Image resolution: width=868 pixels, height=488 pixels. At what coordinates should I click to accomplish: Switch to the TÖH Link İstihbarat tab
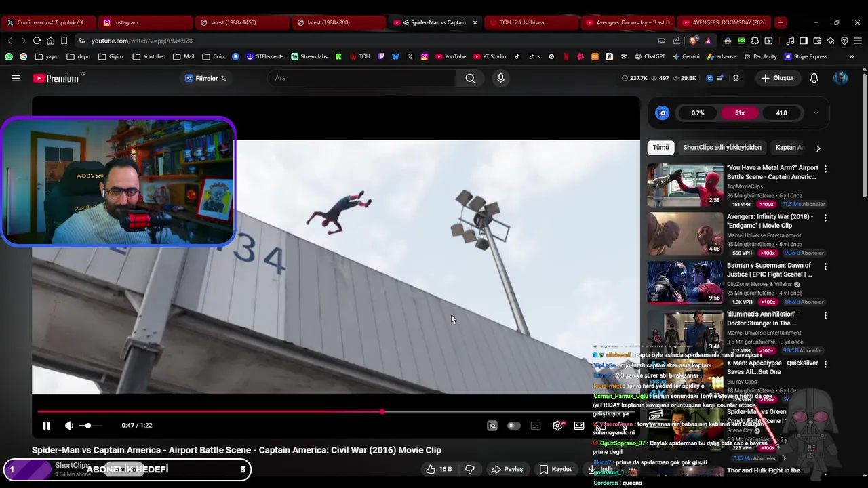coord(532,22)
